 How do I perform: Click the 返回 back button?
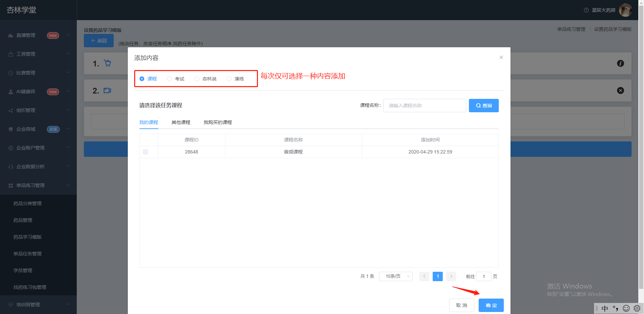tap(99, 41)
